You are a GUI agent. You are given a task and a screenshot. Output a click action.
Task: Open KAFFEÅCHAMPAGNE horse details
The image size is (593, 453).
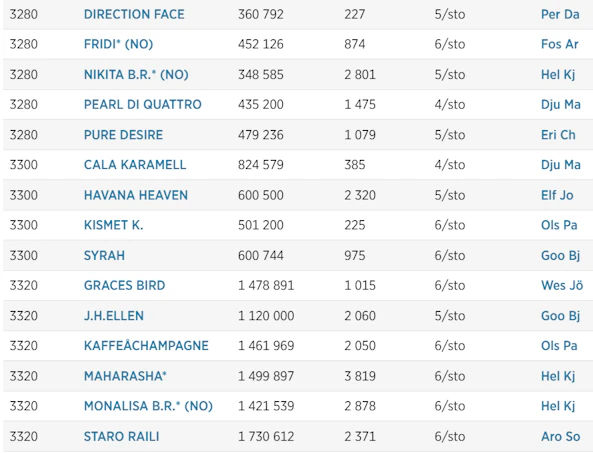[x=146, y=346]
